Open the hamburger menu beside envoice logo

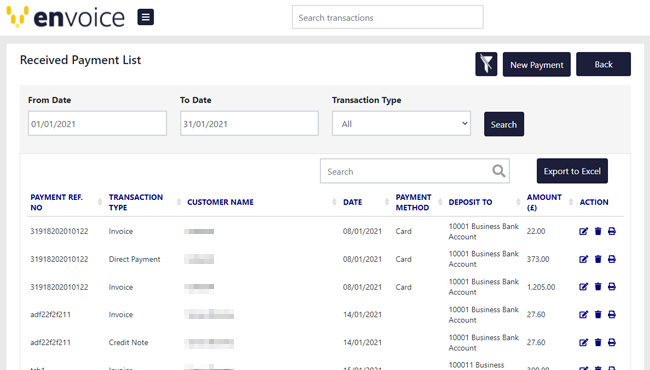(146, 17)
